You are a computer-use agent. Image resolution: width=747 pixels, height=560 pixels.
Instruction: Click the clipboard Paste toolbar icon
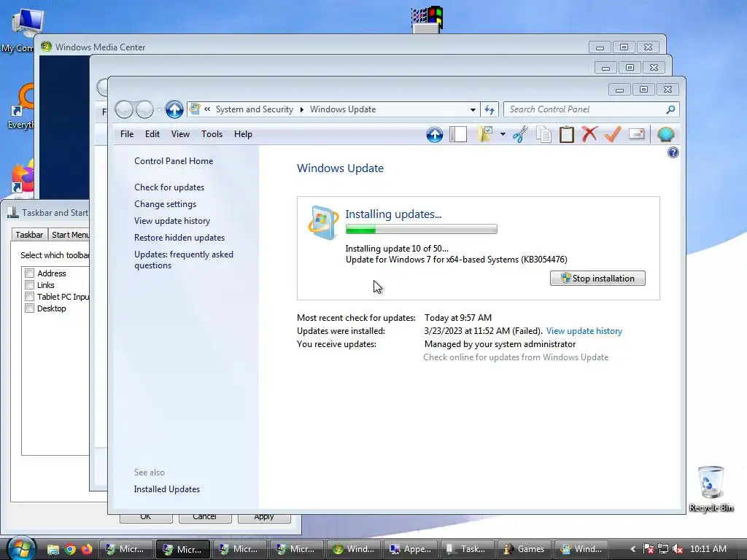(x=566, y=134)
